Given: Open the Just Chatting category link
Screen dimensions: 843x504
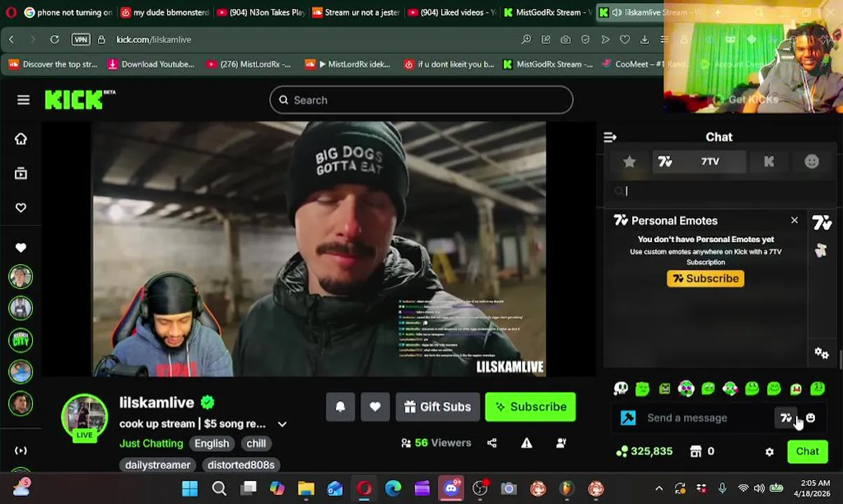Looking at the screenshot, I should coord(151,443).
